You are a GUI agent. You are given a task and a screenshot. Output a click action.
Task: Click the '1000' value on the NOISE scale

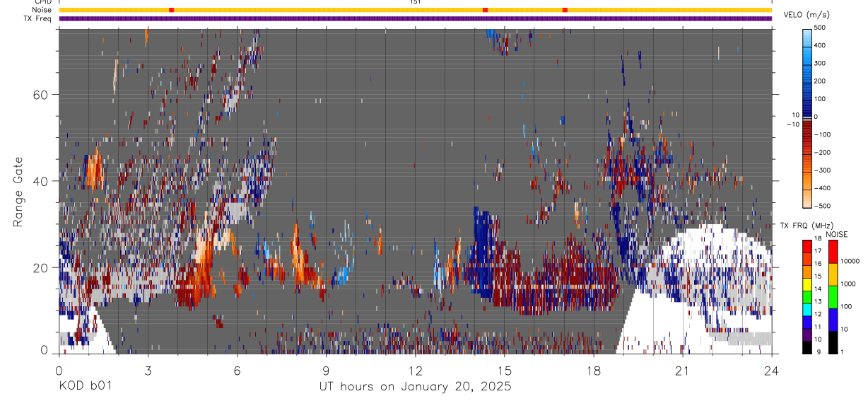pyautogui.click(x=848, y=284)
